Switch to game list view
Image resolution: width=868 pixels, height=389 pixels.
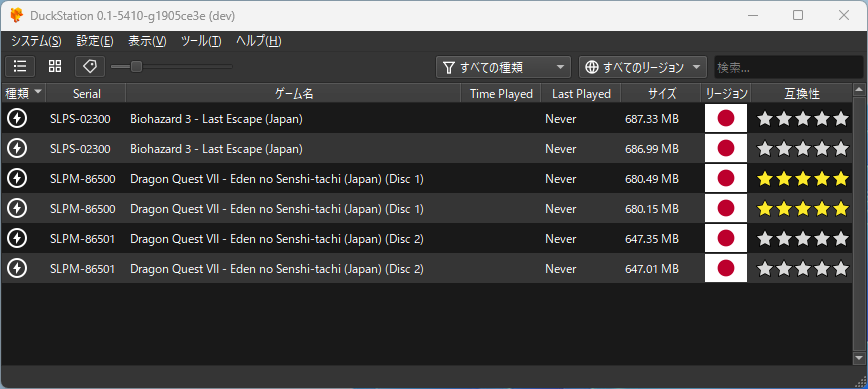tap(20, 67)
